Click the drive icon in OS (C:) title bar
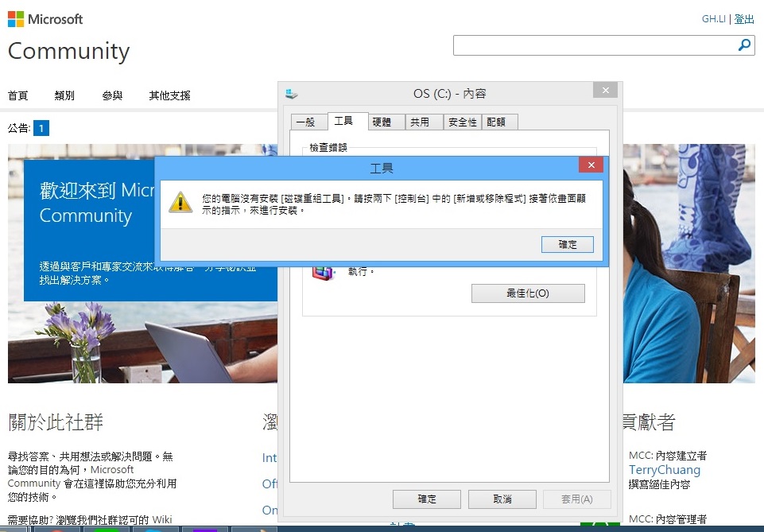 [x=292, y=94]
